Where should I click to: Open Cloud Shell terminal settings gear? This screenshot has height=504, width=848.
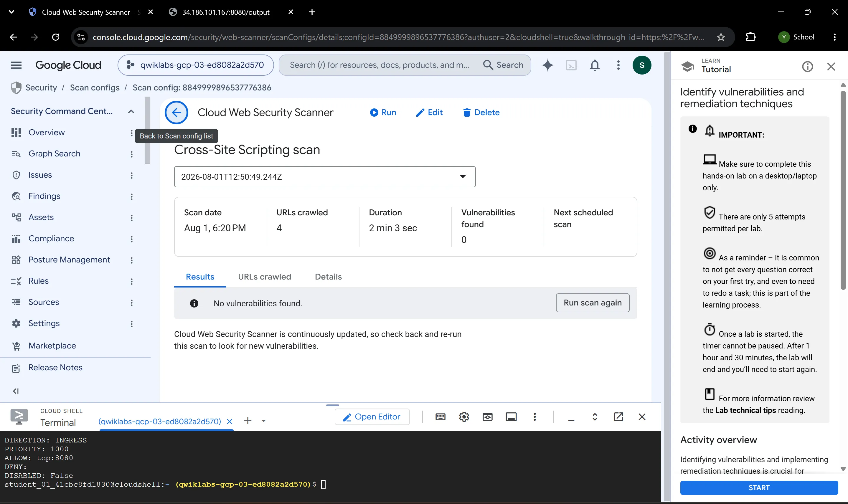point(464,417)
